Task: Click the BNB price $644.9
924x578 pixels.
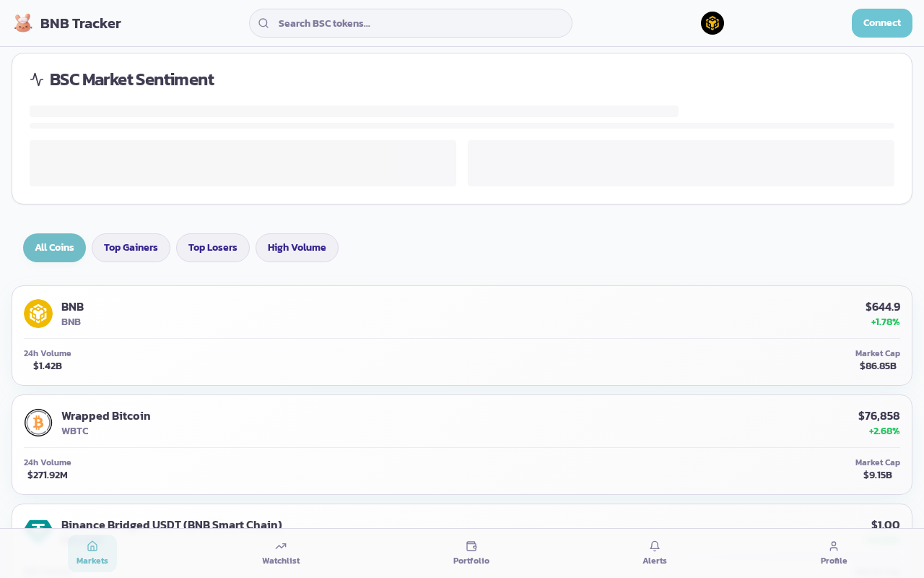Action: (x=883, y=306)
